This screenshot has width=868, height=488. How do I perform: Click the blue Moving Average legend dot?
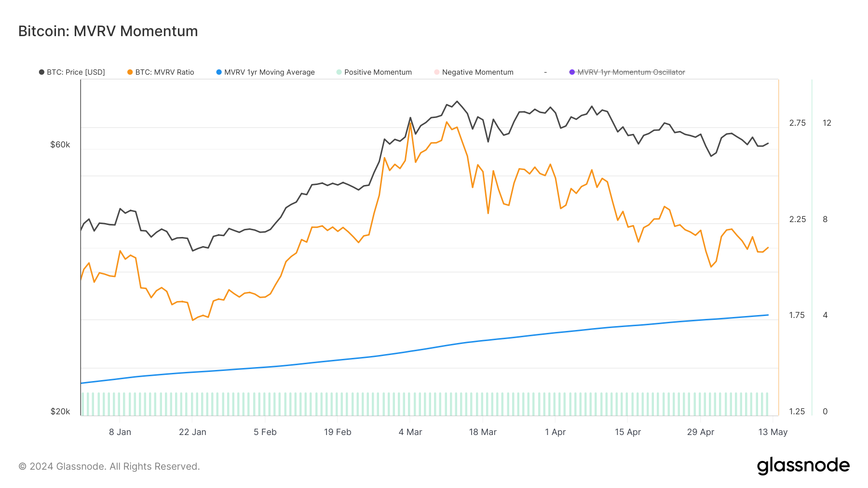[219, 72]
